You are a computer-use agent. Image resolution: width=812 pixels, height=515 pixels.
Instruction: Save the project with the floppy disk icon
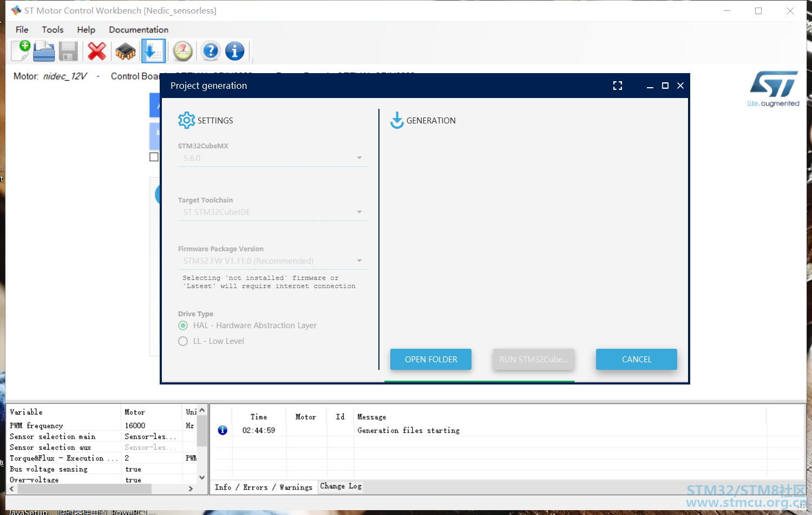(x=68, y=51)
